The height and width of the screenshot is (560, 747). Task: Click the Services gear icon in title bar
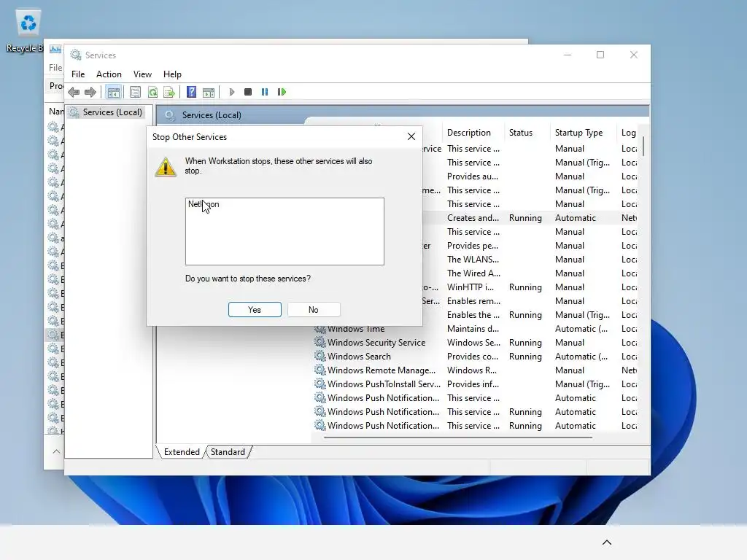(x=76, y=55)
